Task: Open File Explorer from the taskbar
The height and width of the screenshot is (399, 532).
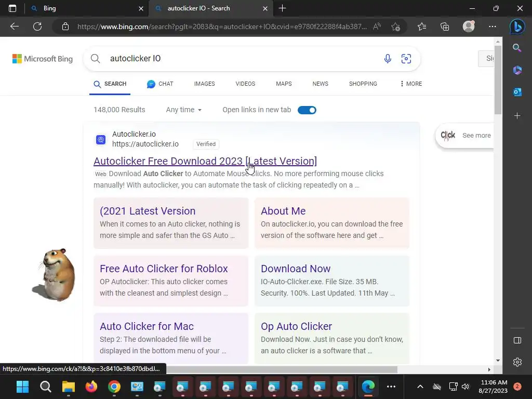Action: click(x=68, y=387)
